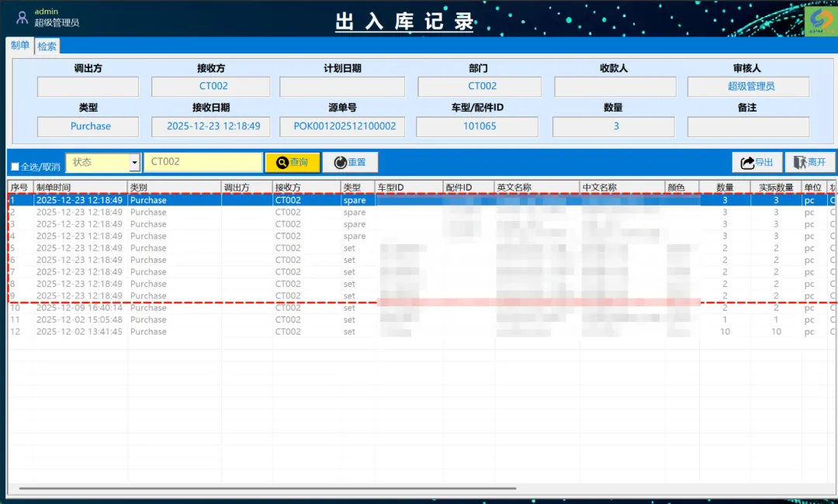
Task: Click the 接收方 column header in table
Action: tap(306, 188)
